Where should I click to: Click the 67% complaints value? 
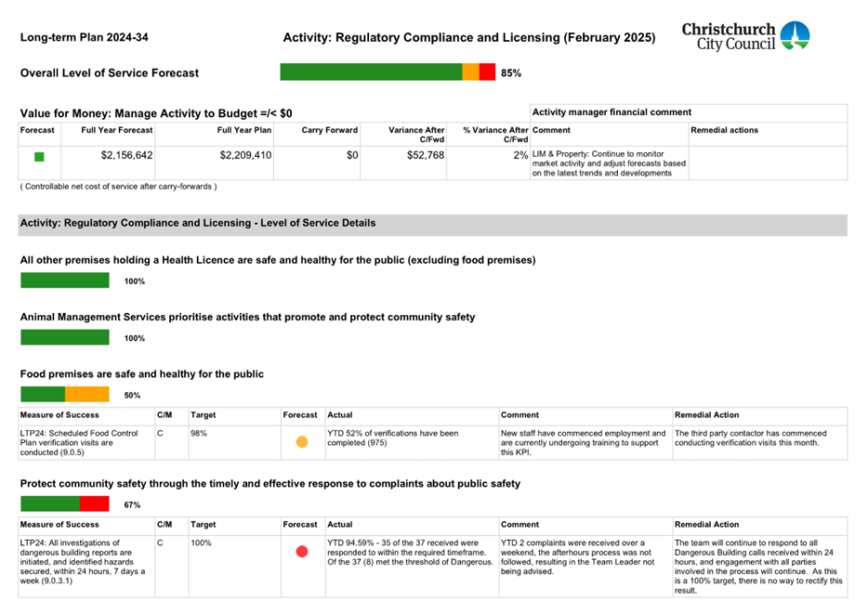tap(132, 505)
